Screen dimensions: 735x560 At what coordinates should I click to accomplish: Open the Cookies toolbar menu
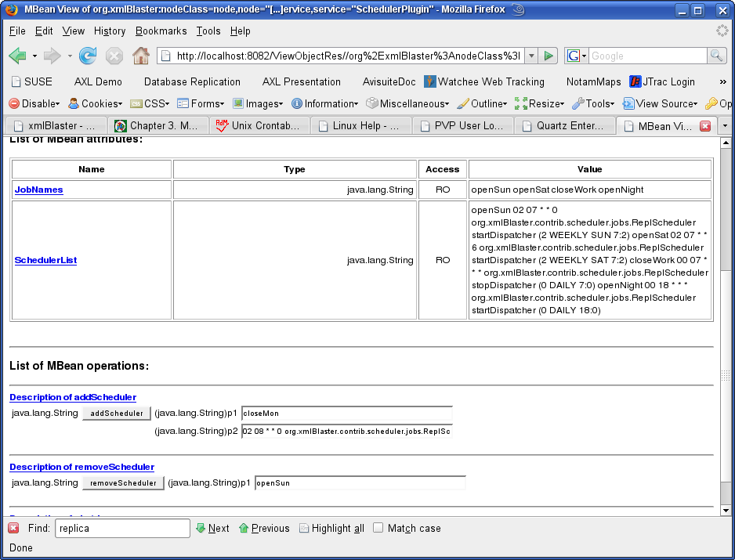(x=95, y=103)
